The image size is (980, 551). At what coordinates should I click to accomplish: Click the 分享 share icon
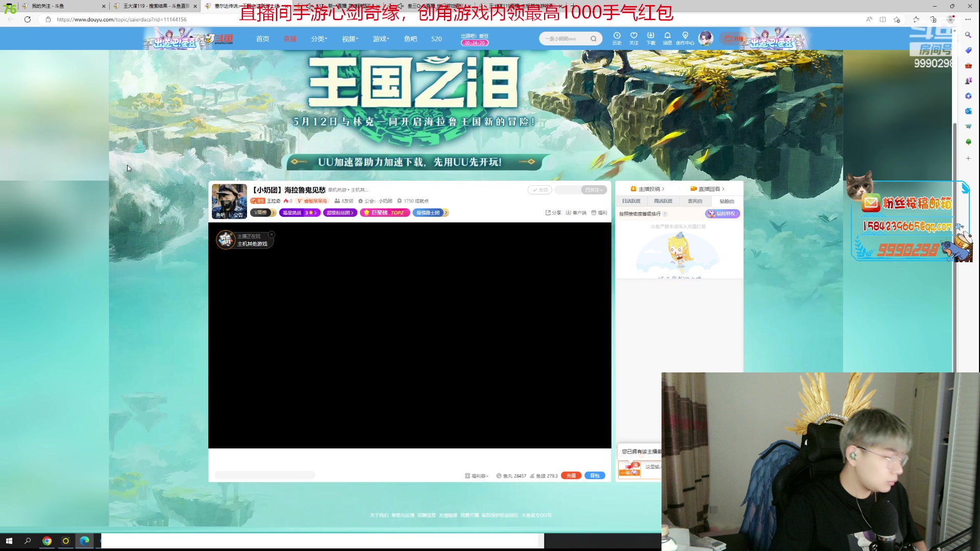click(553, 213)
